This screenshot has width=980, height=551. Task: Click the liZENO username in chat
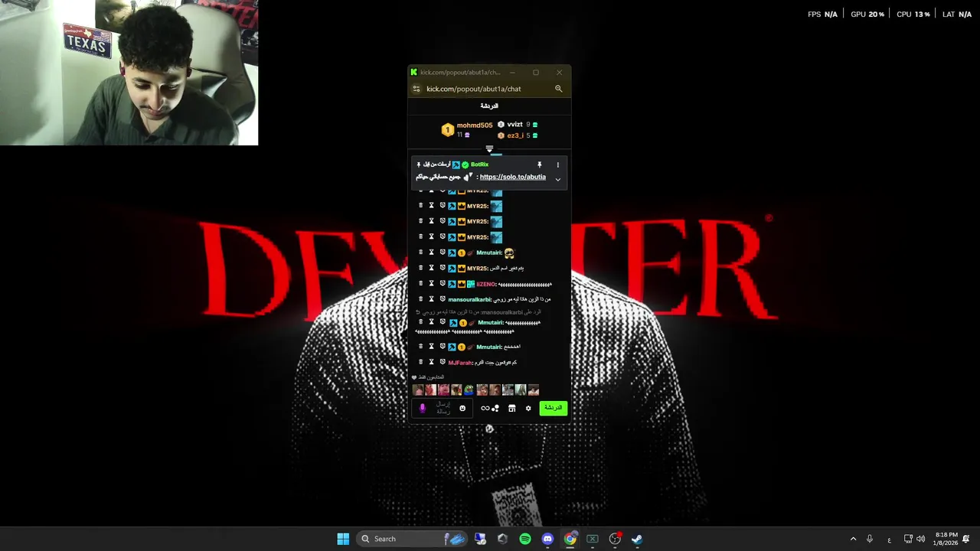pos(486,284)
